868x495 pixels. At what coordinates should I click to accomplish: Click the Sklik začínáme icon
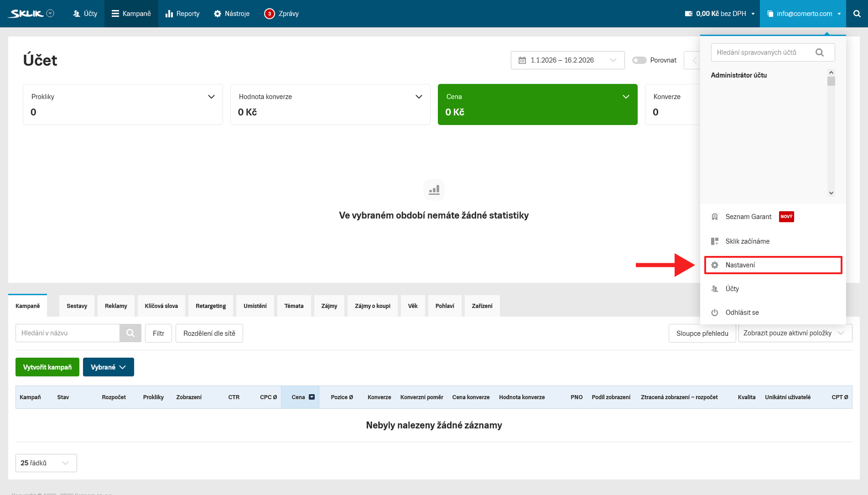coord(715,241)
